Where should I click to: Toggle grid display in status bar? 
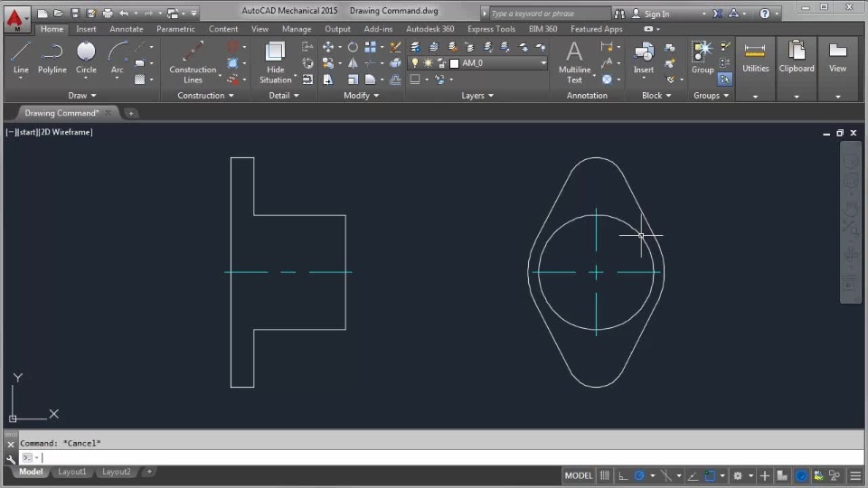[605, 475]
